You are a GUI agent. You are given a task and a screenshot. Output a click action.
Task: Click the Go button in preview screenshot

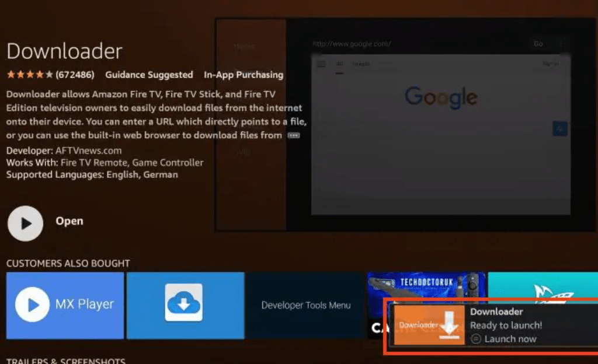[538, 44]
